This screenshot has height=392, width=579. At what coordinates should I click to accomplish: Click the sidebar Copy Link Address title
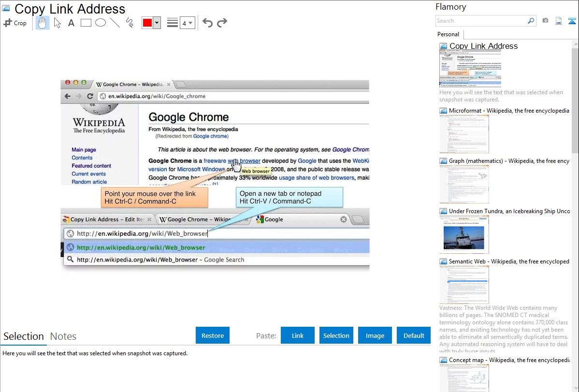click(483, 46)
